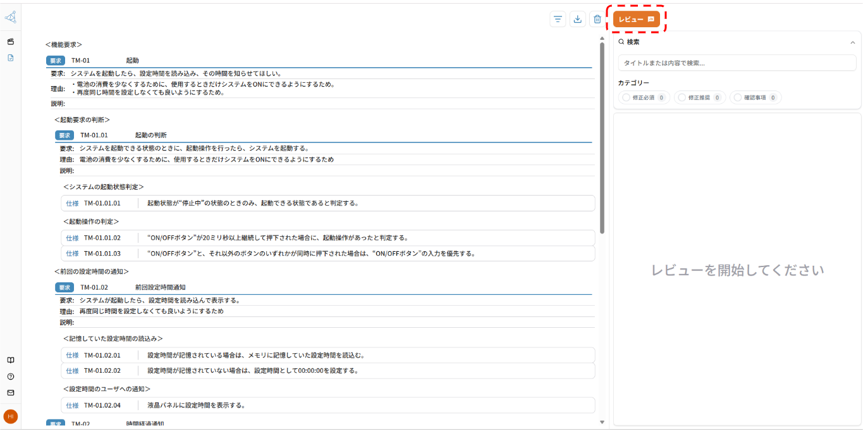Toggle the 修正推奨 category filter
Viewport: 868px width, 431px height.
(699, 97)
